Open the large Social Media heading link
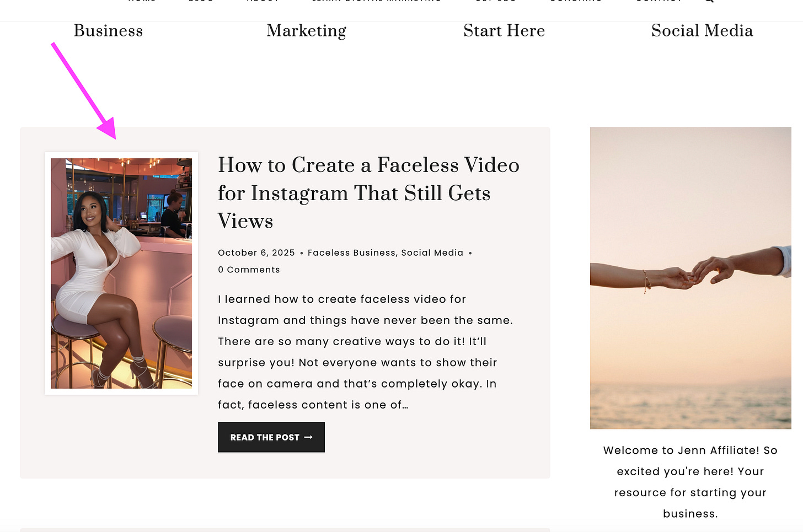Viewport: 803px width, 532px height. click(702, 31)
